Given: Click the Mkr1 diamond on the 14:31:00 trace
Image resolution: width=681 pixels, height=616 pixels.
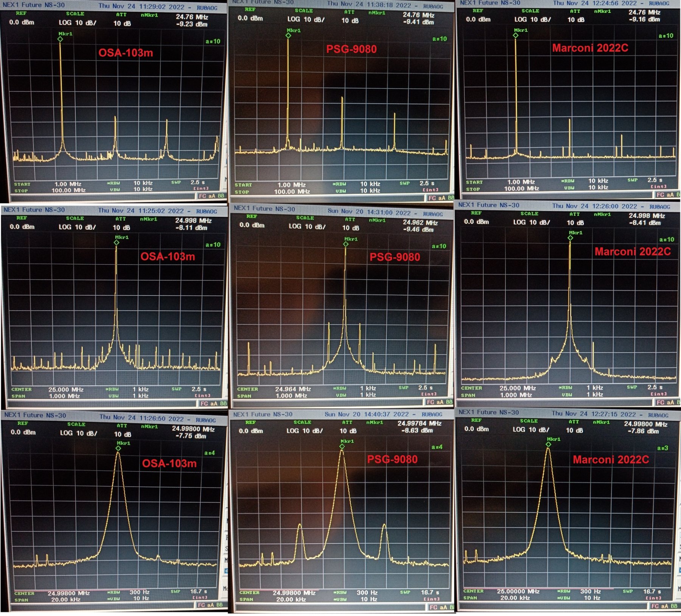Looking at the screenshot, I should tap(346, 244).
